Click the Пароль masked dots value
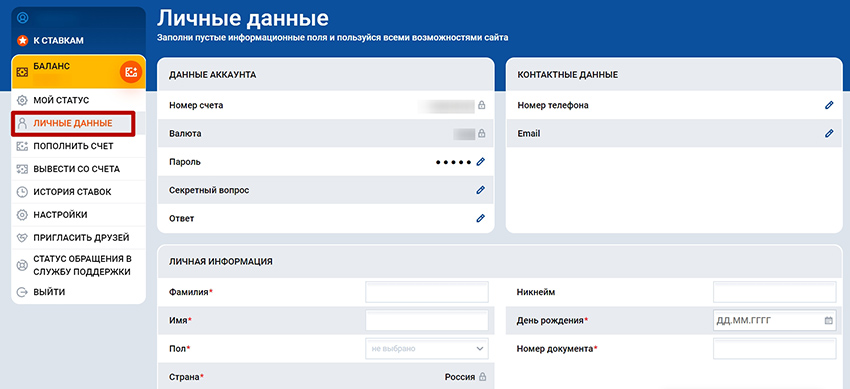This screenshot has width=850, height=389. (454, 162)
